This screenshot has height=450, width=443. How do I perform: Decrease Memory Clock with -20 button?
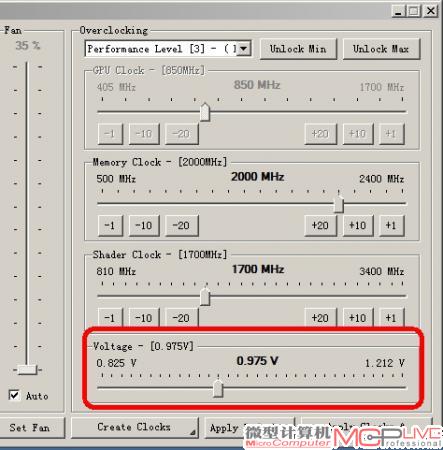(x=182, y=226)
